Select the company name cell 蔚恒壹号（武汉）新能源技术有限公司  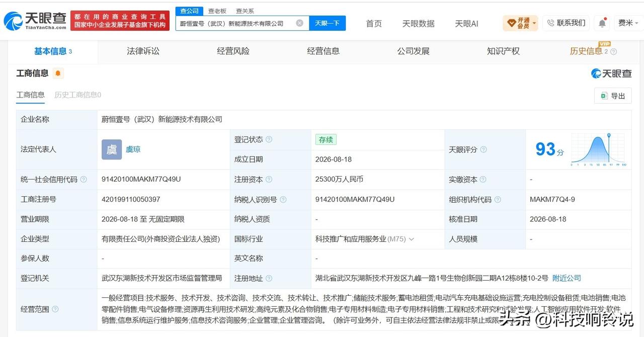[x=162, y=120]
